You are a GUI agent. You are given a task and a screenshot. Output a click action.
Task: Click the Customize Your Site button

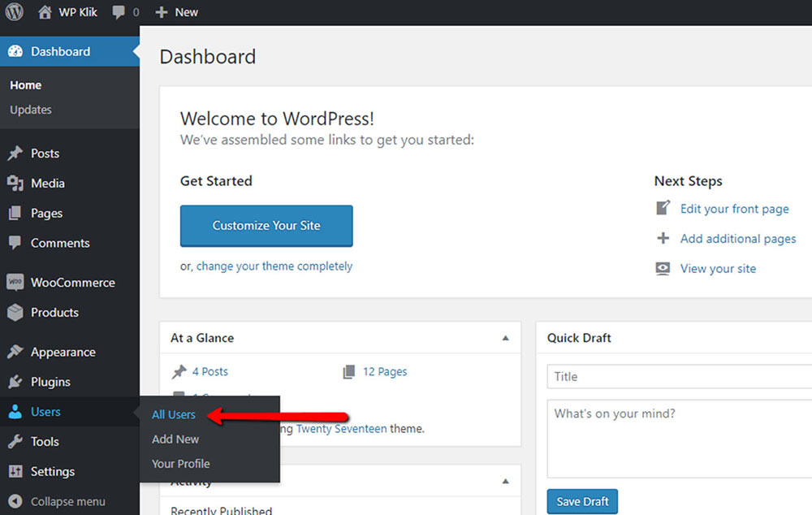[x=266, y=226]
